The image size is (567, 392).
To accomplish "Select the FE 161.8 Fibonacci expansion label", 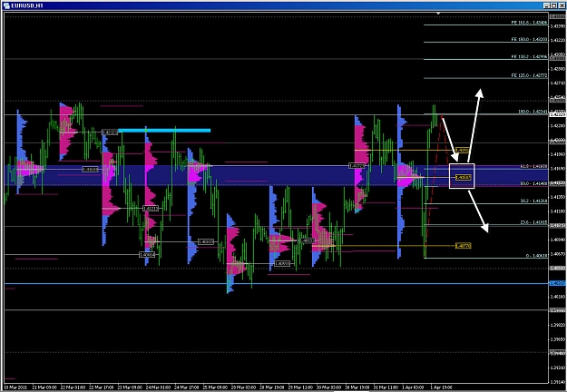I will tap(529, 23).
